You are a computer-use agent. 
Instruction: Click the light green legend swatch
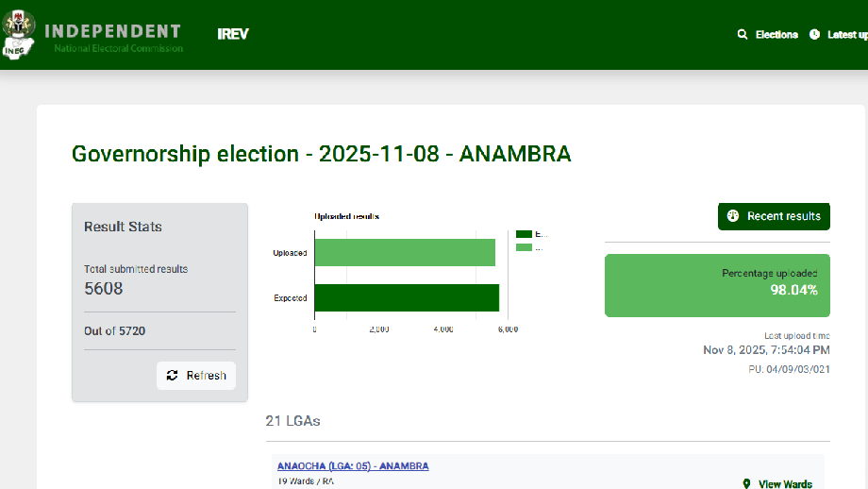pos(524,247)
